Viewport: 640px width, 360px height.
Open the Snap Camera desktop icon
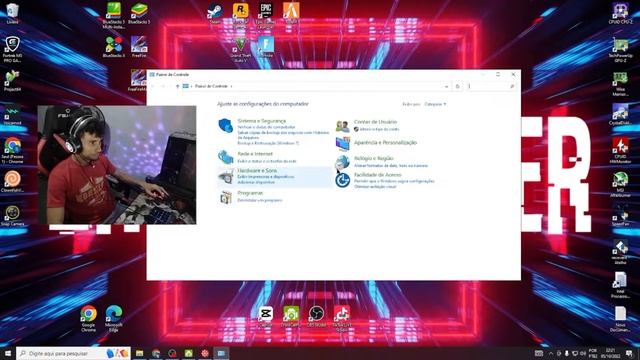coord(12,216)
